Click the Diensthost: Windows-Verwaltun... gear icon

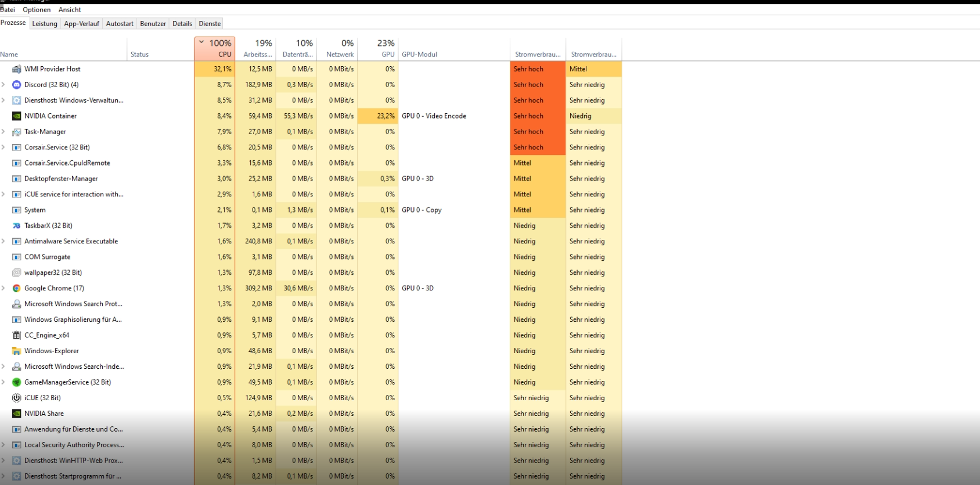pyautogui.click(x=17, y=100)
